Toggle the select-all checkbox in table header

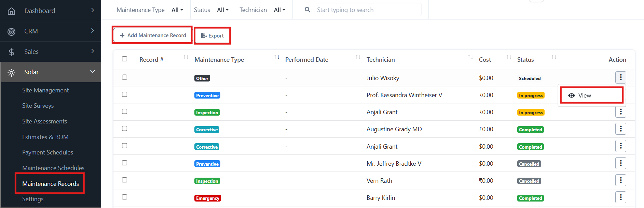[x=124, y=59]
